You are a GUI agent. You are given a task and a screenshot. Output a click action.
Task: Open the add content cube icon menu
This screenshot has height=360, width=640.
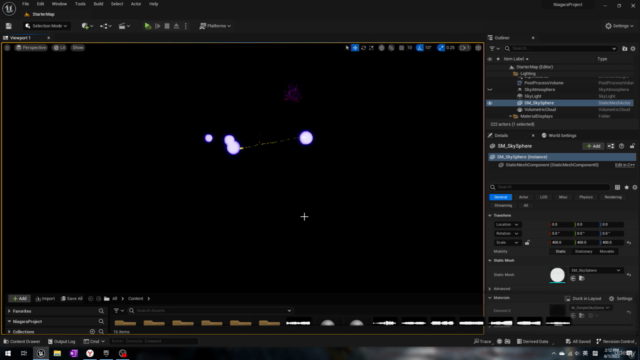87,26
